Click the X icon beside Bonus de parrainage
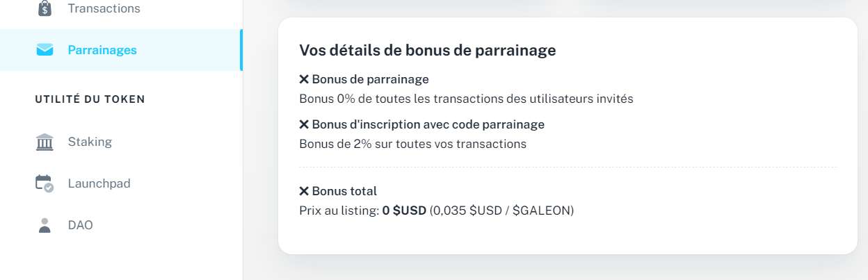The height and width of the screenshot is (280, 868). (304, 79)
